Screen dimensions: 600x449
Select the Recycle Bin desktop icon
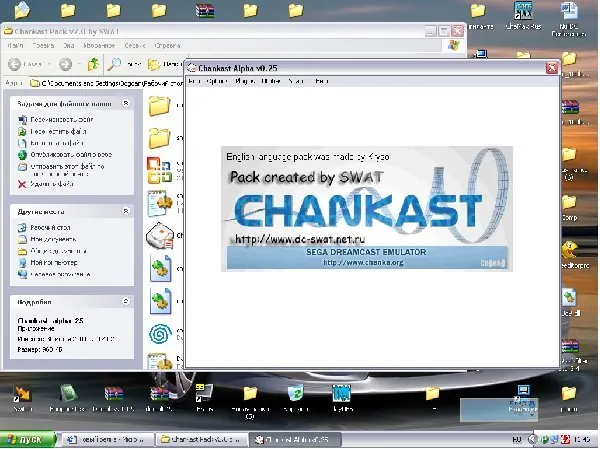[x=295, y=393]
